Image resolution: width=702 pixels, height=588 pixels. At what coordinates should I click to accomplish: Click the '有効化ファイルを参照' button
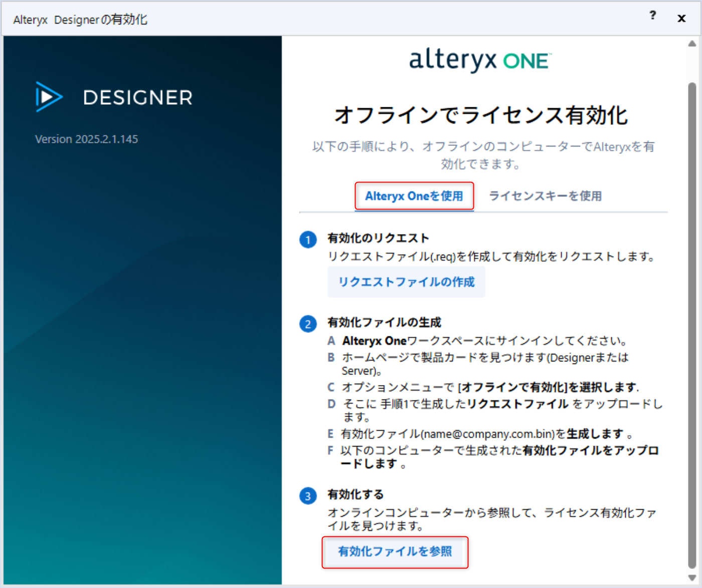coord(395,552)
